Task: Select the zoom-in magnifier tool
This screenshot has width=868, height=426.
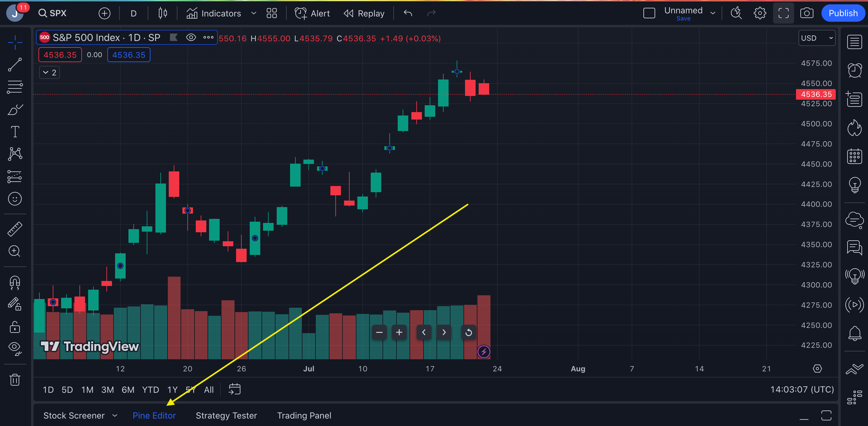Action: [15, 251]
